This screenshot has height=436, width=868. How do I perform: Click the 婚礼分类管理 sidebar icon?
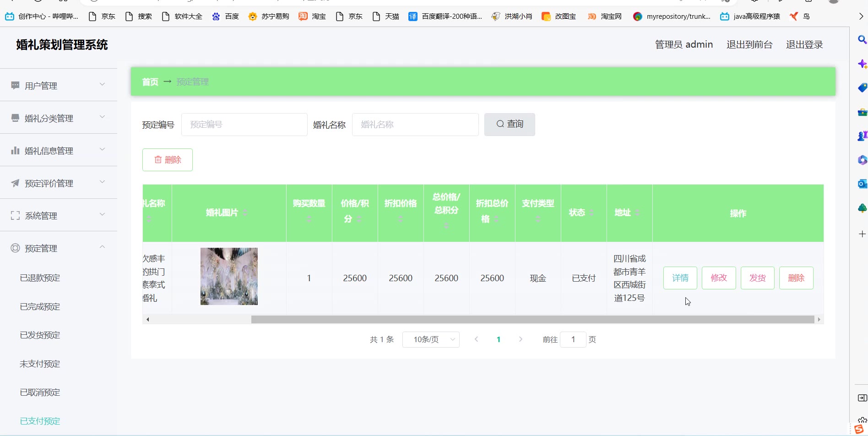click(15, 118)
